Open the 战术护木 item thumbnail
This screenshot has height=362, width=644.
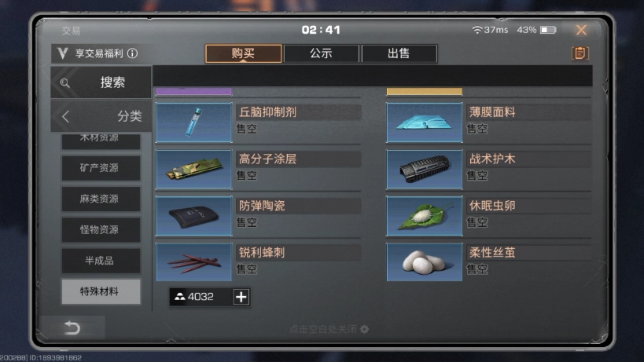pyautogui.click(x=425, y=170)
